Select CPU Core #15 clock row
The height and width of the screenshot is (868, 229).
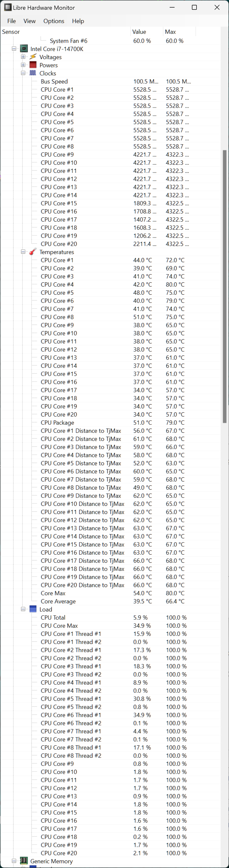click(110, 203)
